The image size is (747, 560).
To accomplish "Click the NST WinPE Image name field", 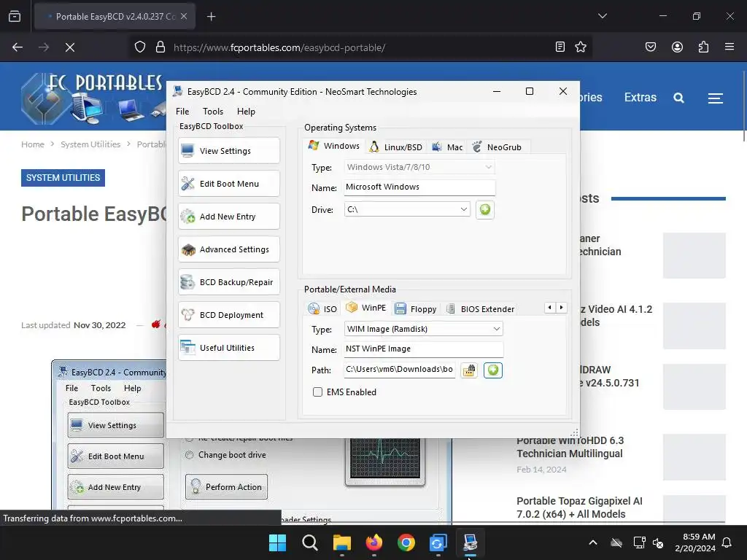I will click(424, 349).
